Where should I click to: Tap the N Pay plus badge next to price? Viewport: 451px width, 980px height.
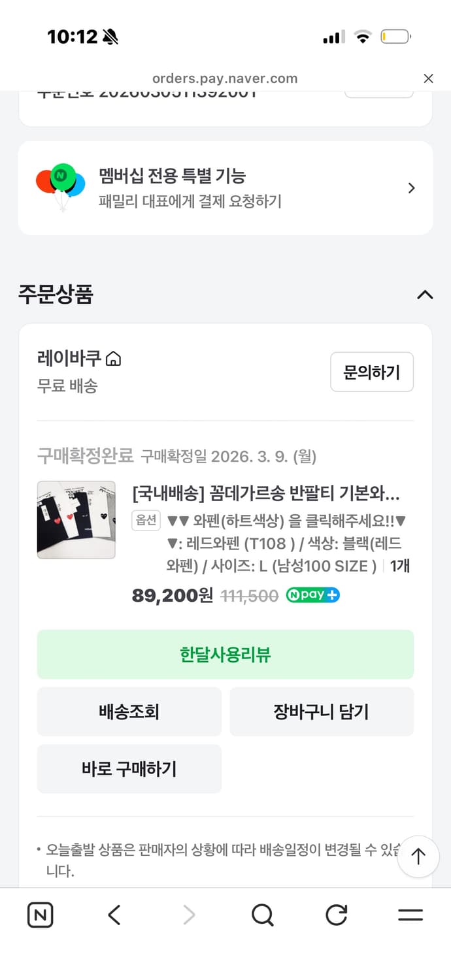[x=312, y=595]
